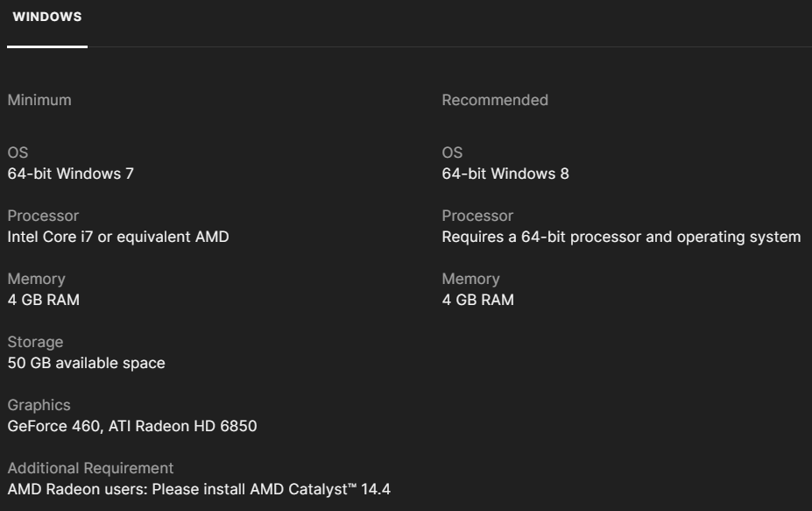Click the Additional Requirement label
812x511 pixels.
click(90, 468)
